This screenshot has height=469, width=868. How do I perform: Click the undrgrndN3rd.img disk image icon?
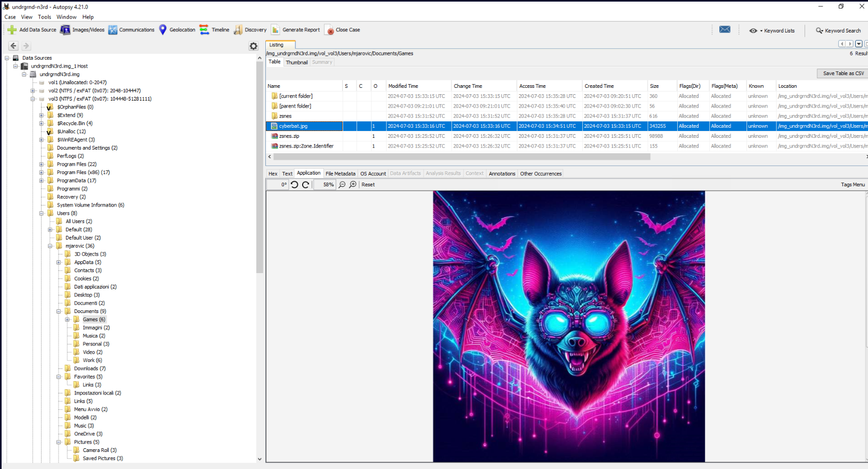(x=33, y=75)
